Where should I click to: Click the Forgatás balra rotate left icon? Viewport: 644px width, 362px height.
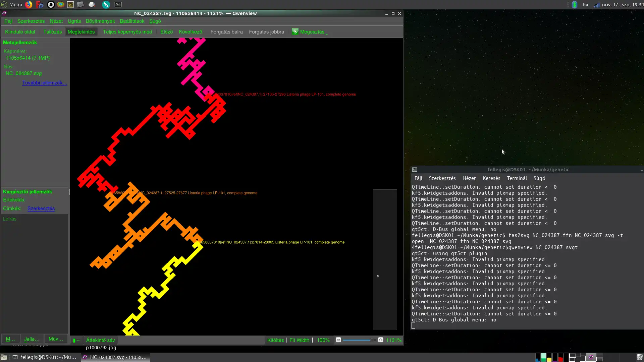[x=226, y=32]
